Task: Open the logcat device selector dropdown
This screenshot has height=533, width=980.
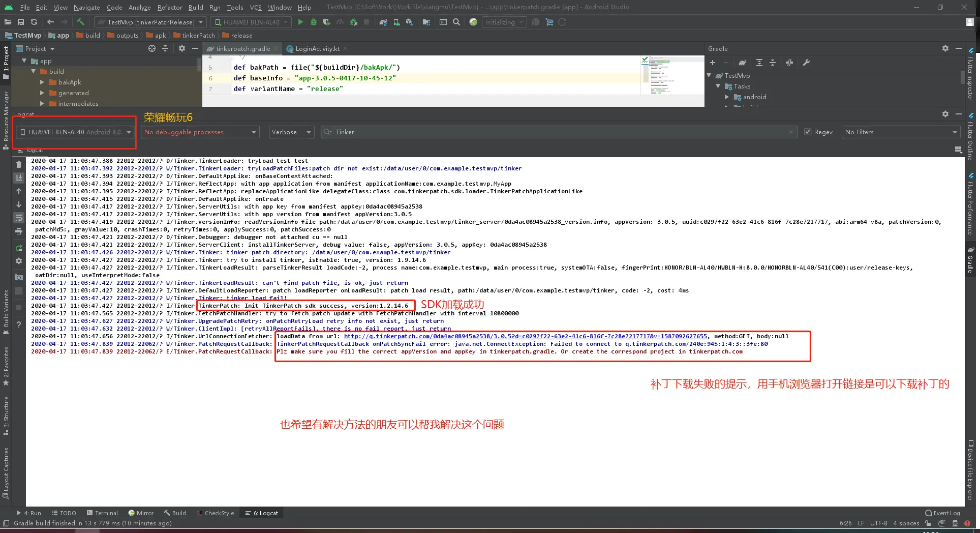Action: click(75, 132)
